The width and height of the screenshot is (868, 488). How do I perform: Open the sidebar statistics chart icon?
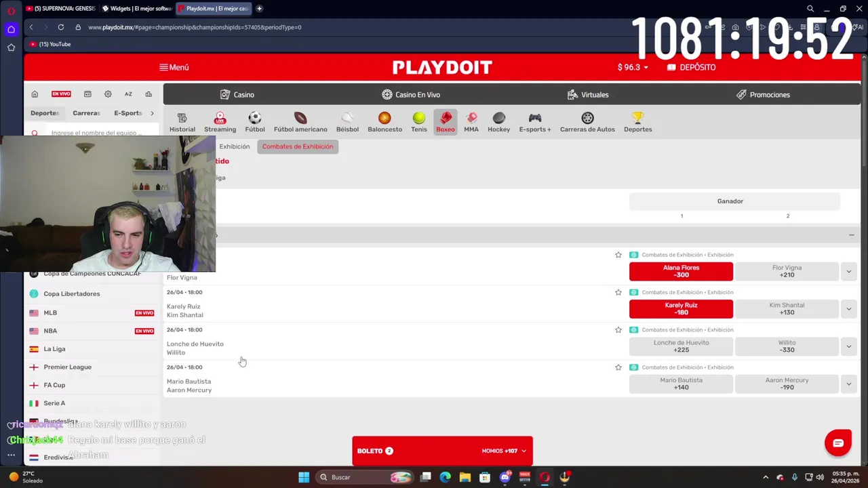149,94
